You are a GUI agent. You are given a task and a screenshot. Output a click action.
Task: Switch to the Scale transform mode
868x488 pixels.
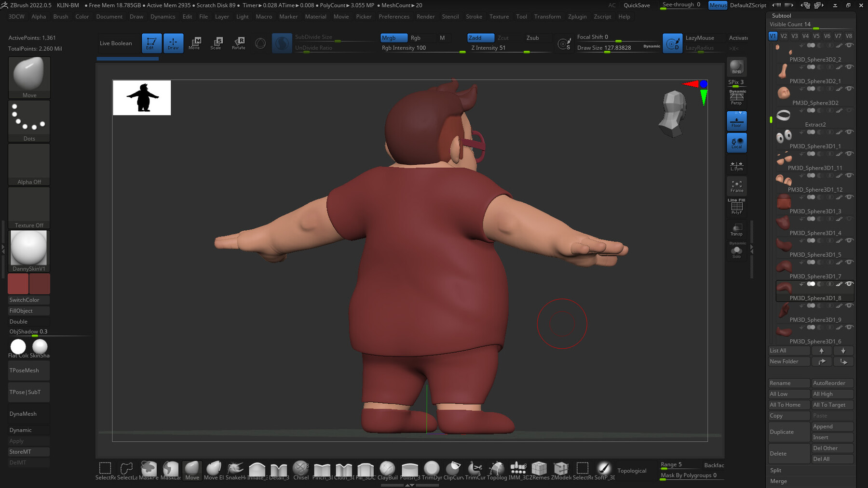216,43
